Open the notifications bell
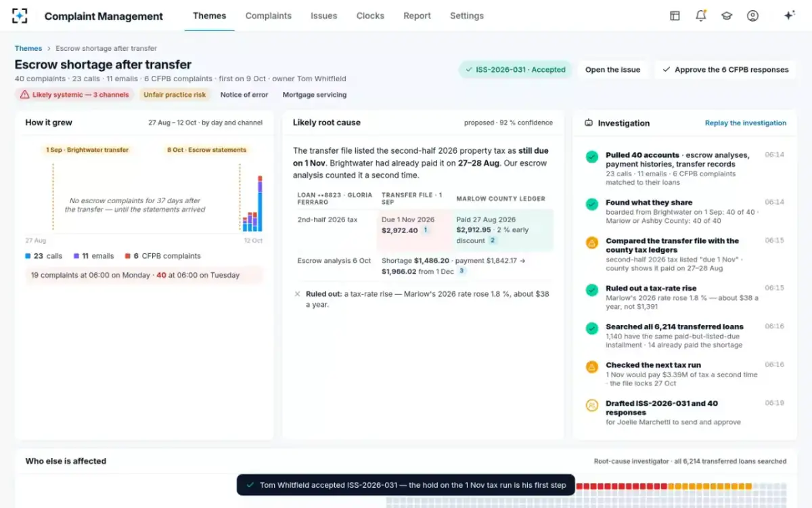The width and height of the screenshot is (812, 508). [x=701, y=16]
